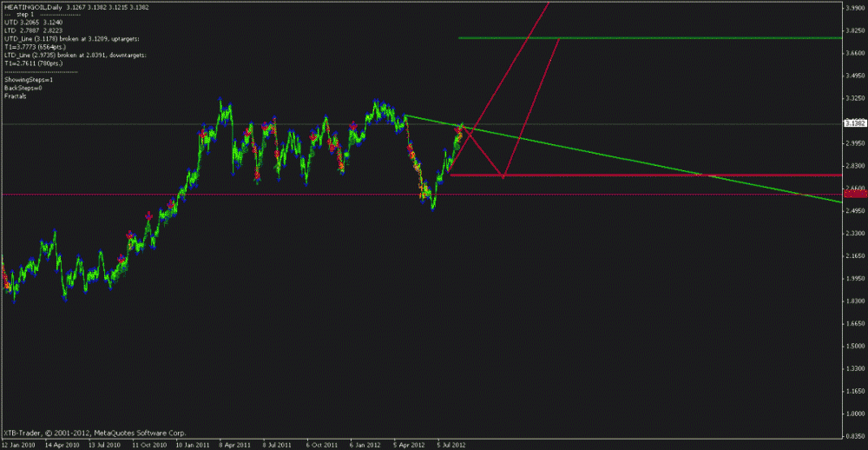Click the 12 Jan 2010 date label
Image resolution: width=868 pixels, height=450 pixels.
pos(19,443)
